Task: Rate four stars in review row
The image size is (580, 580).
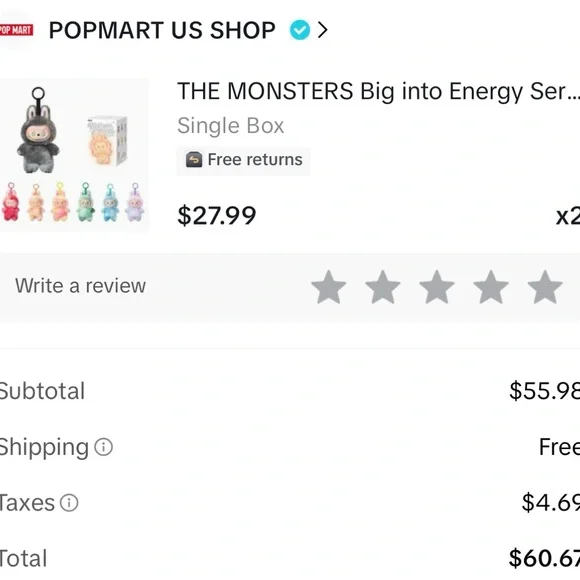Action: point(491,287)
